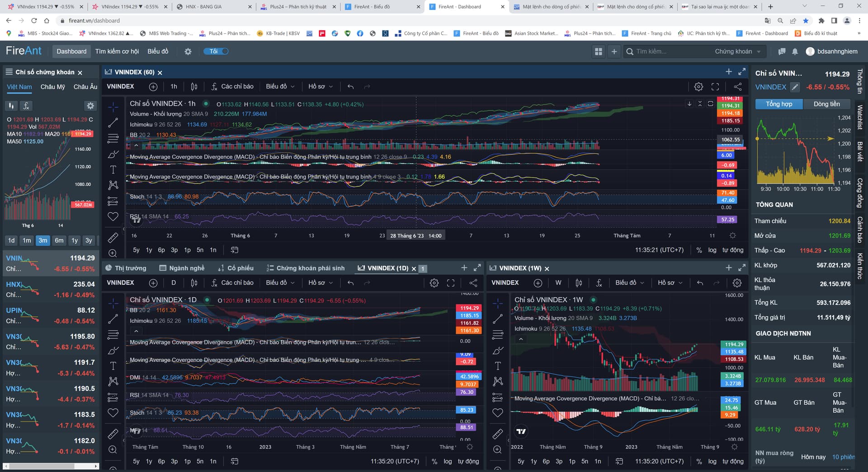The image size is (868, 472).
Task: Select the heart icon tool in the 1D chart
Action: [113, 413]
